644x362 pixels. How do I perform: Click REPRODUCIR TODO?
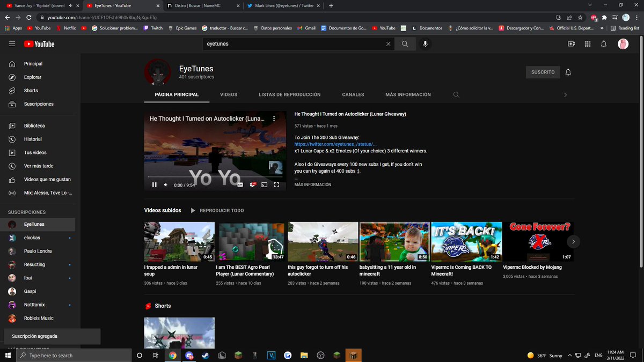(217, 211)
